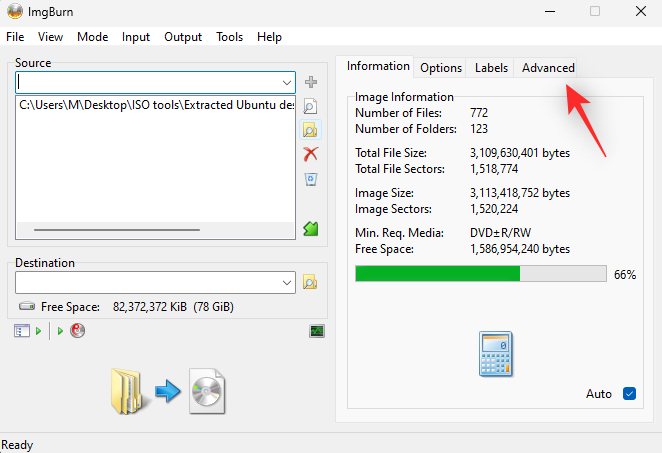
Task: Expand the Source dropdown list
Action: [287, 83]
